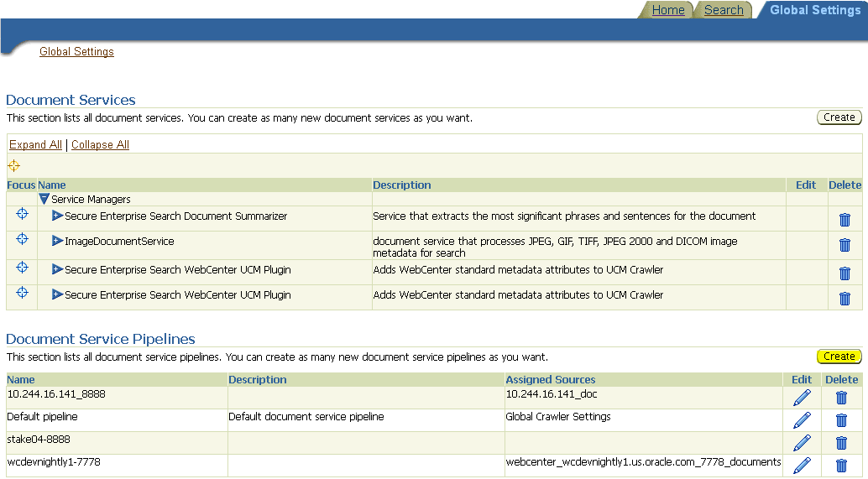Click the Document Services section heading
This screenshot has width=868, height=479.
click(71, 100)
